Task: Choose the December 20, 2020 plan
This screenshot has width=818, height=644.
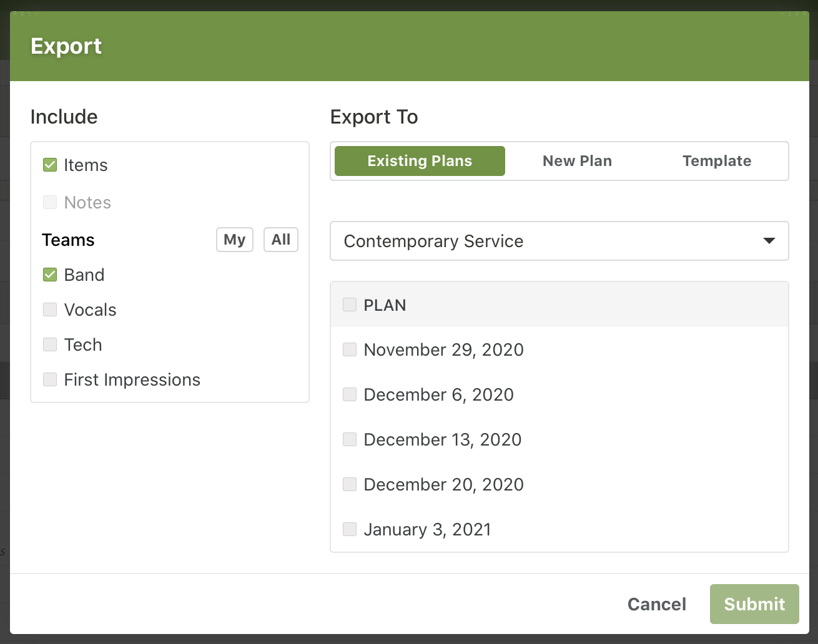Action: coord(350,485)
